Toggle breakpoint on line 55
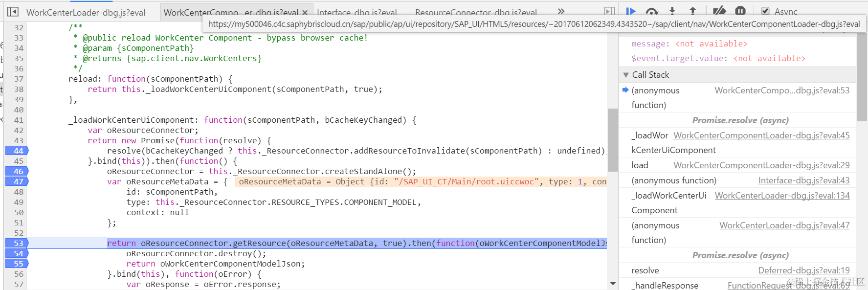 pyautogui.click(x=18, y=264)
